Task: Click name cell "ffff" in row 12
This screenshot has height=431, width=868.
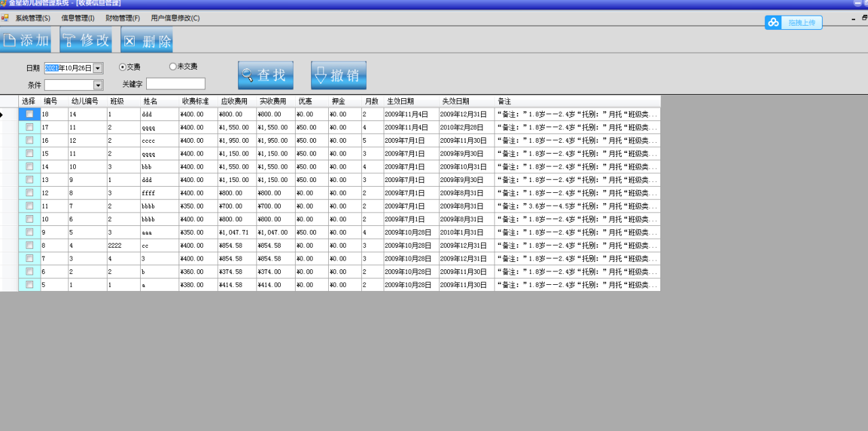Action: coord(160,193)
